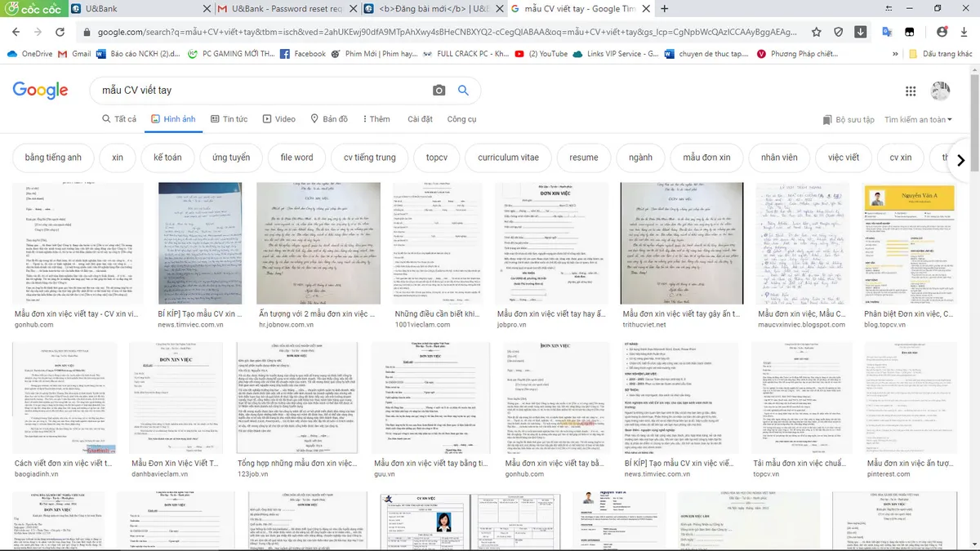Image resolution: width=980 pixels, height=551 pixels.
Task: Click the Google search input field
Action: click(x=261, y=91)
